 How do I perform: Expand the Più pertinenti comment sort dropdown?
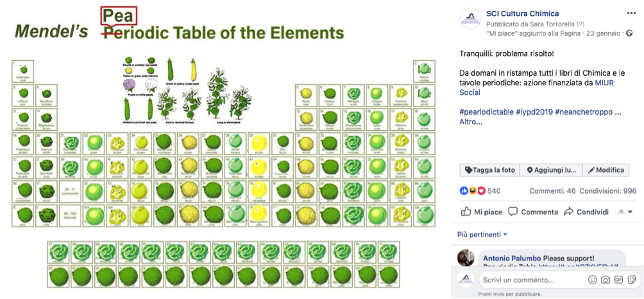482,235
